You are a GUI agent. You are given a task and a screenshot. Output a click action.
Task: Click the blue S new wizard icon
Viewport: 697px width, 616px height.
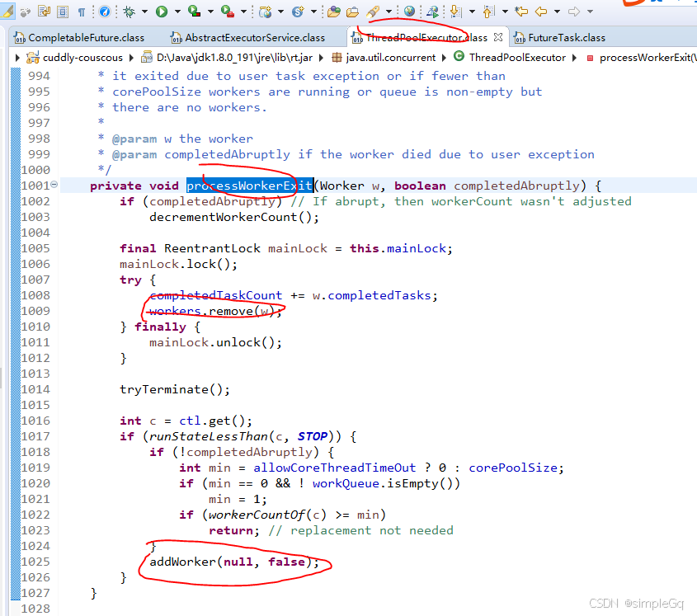pyautogui.click(x=298, y=12)
